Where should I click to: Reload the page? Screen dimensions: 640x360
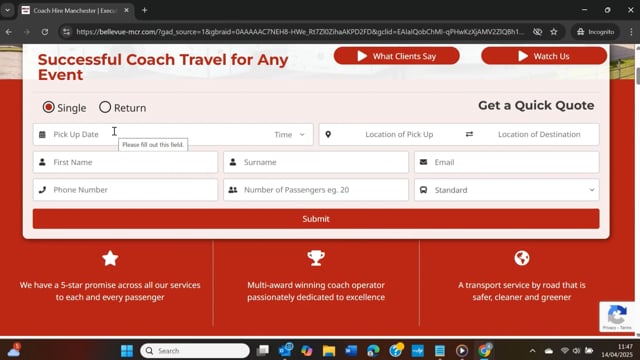pyautogui.click(x=45, y=32)
